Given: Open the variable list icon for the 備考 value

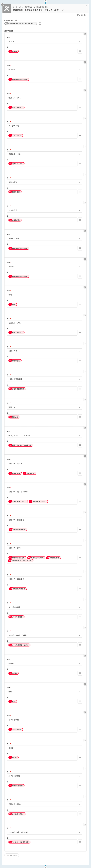Looking at the screenshot, I should pyautogui.click(x=80, y=304).
